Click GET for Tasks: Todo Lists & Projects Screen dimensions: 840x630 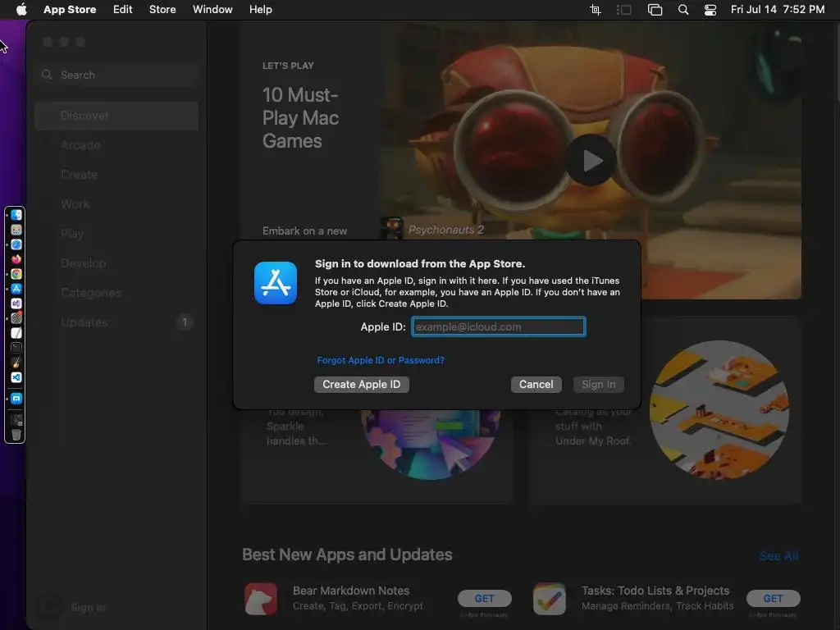pyautogui.click(x=773, y=598)
